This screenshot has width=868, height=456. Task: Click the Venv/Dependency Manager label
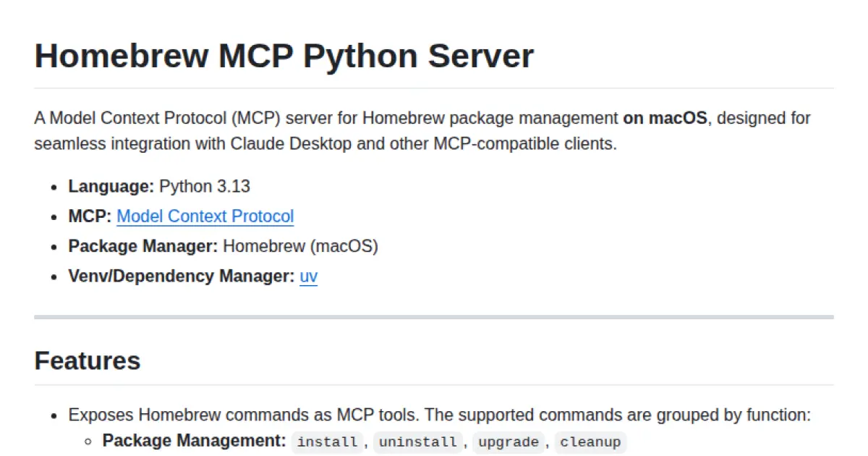point(177,276)
